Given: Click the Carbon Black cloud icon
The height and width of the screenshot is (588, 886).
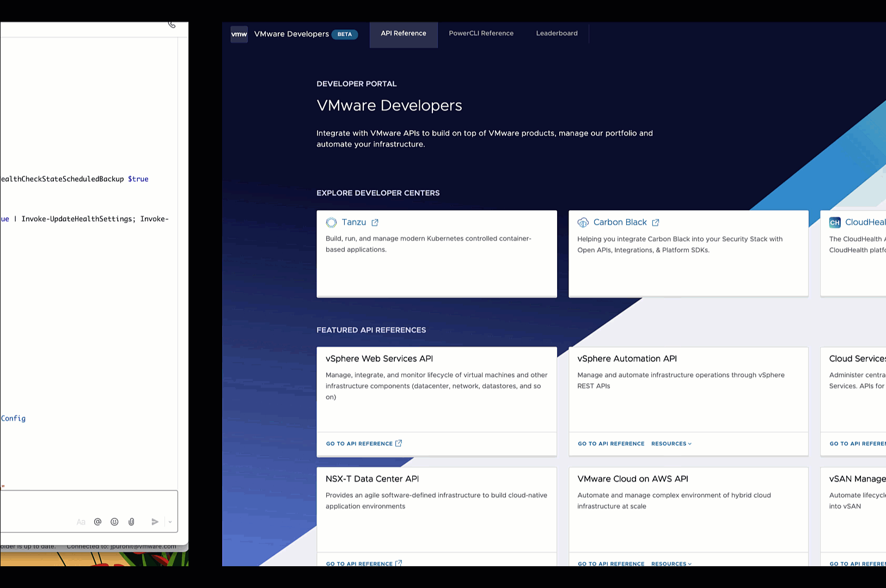Looking at the screenshot, I should pyautogui.click(x=583, y=222).
